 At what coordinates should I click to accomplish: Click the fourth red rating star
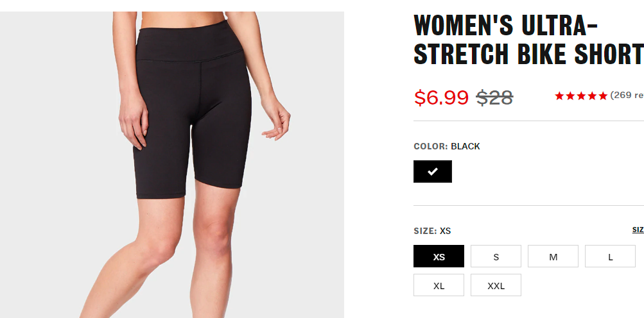592,96
